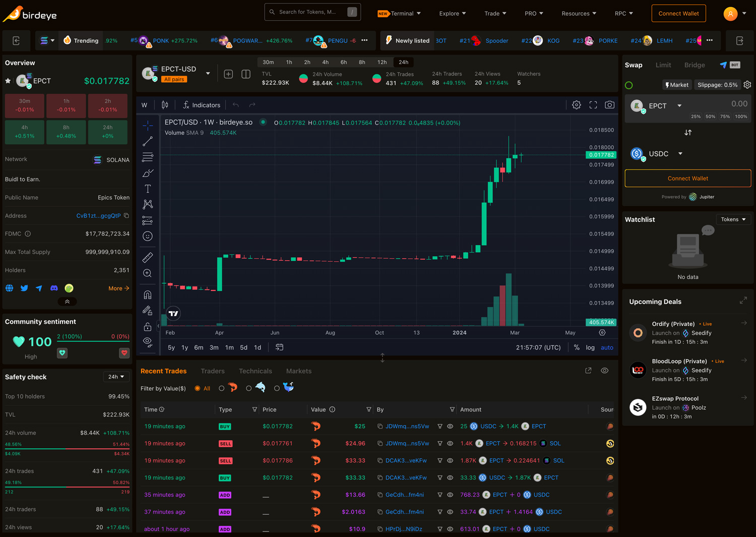Open the emoji stickers tool on chart toolbar
The width and height of the screenshot is (756, 537).
[147, 236]
